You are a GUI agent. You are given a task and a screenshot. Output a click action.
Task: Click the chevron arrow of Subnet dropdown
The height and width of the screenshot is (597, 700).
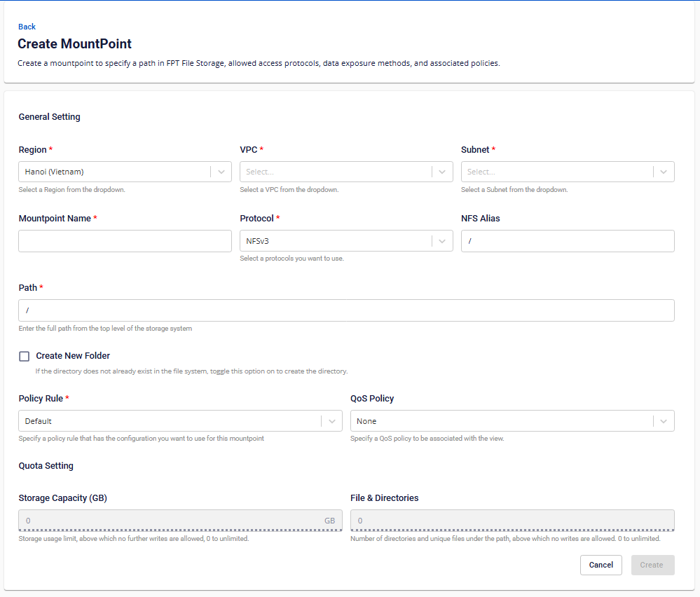(x=664, y=172)
